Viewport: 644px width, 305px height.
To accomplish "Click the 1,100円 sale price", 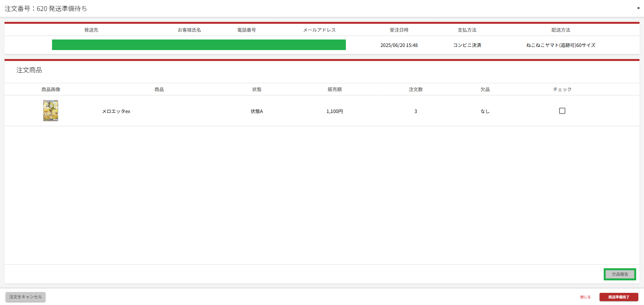I will click(335, 111).
